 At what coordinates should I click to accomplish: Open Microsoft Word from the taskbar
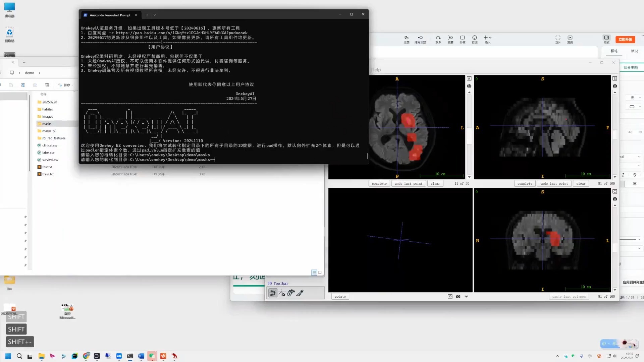coord(141,356)
